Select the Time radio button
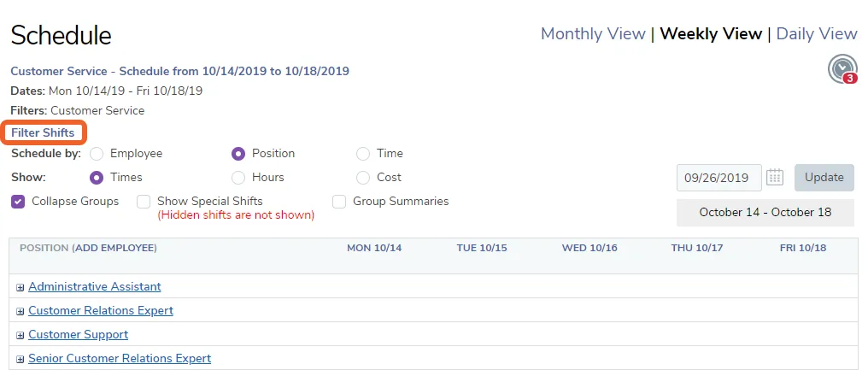 362,154
